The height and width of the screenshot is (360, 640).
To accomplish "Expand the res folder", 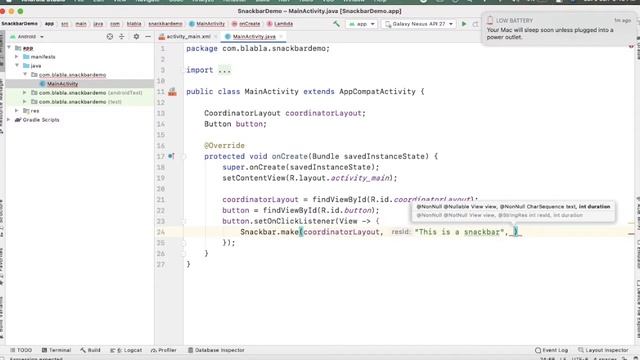I will click(x=17, y=111).
